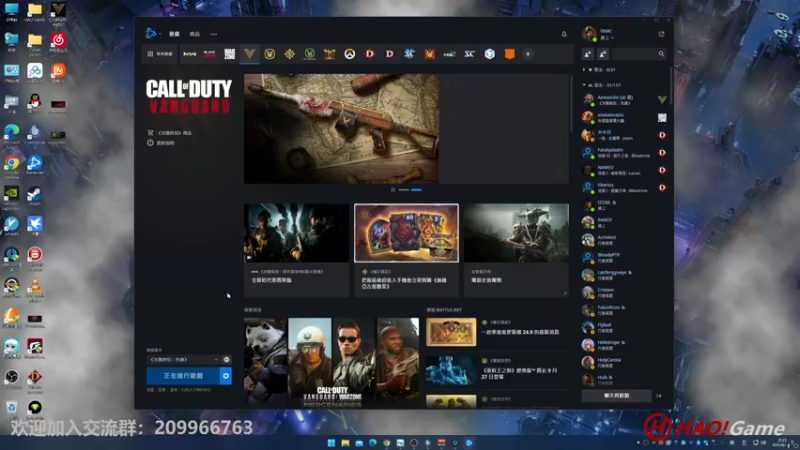Select the Hearthstone game icon

(289, 54)
